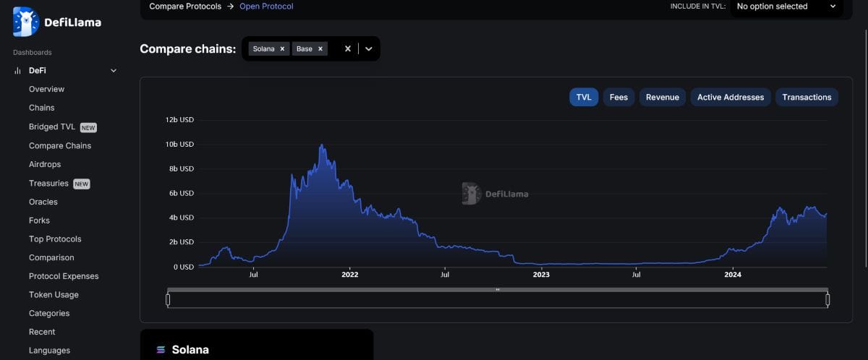Viewport: 868px width, 360px height.
Task: Click the DefiLlama logo
Action: [x=57, y=22]
